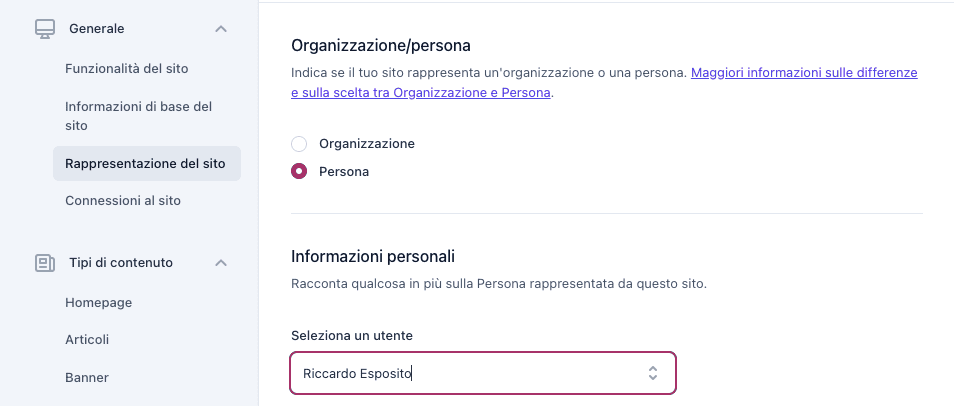Viewport: 954px width, 406px height.
Task: Open Homepage content type settings
Action: [99, 303]
